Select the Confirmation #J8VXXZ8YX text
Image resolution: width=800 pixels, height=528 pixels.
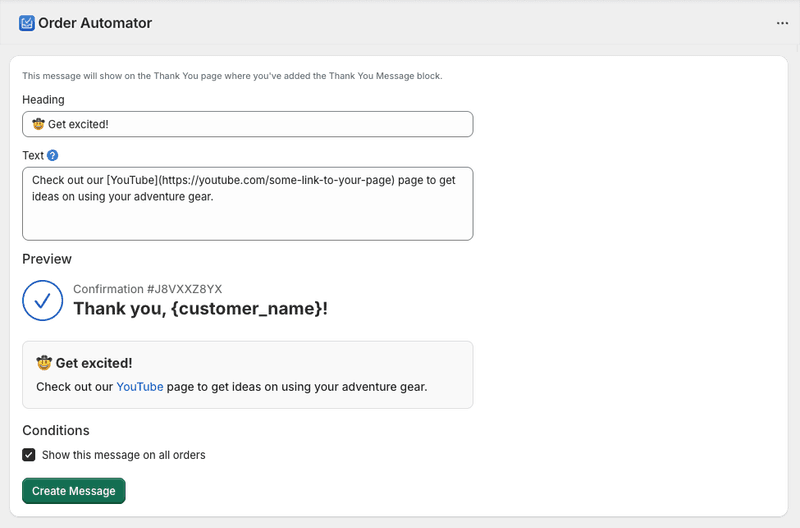click(147, 289)
